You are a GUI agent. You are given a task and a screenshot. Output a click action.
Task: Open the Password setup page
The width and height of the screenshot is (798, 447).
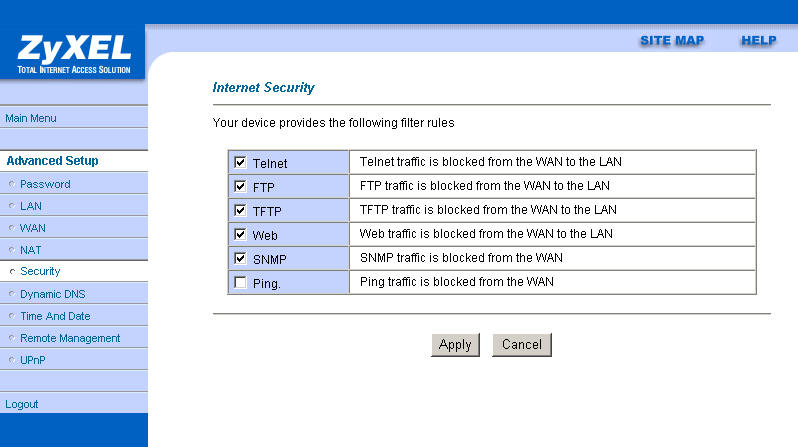(45, 184)
